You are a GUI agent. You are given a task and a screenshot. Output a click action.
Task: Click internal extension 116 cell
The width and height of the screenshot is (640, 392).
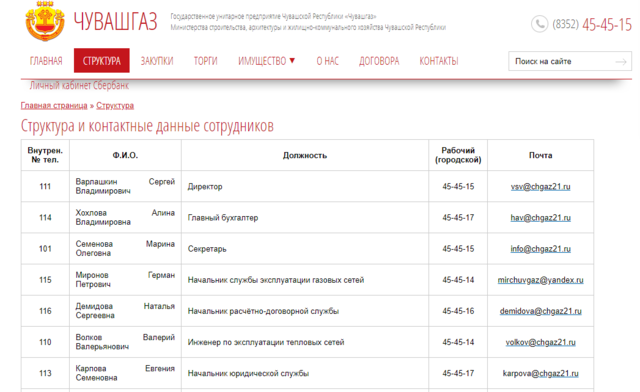coord(45,311)
